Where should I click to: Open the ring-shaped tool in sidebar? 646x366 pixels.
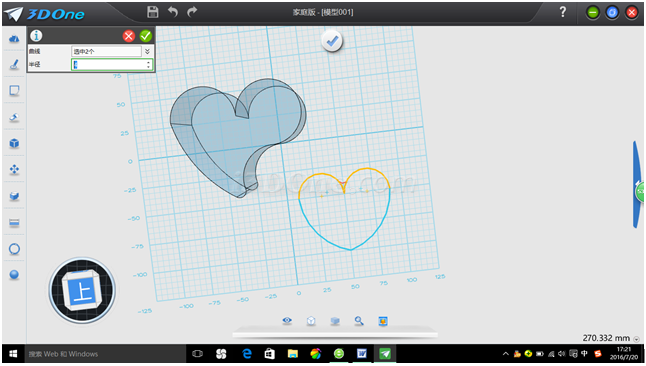click(x=14, y=249)
